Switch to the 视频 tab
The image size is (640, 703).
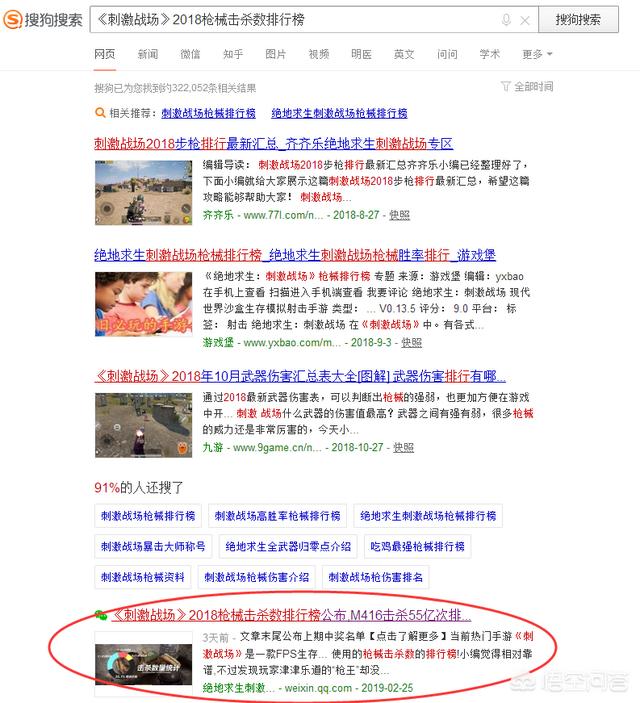[x=319, y=54]
